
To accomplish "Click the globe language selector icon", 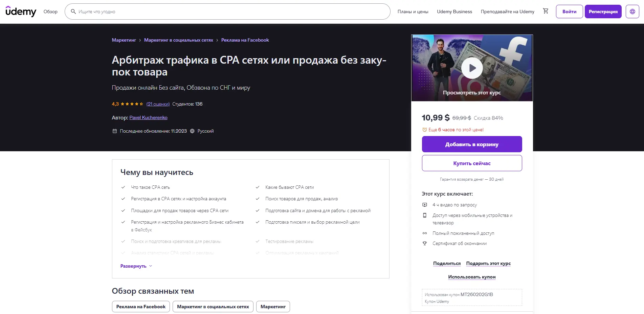I will tap(632, 11).
